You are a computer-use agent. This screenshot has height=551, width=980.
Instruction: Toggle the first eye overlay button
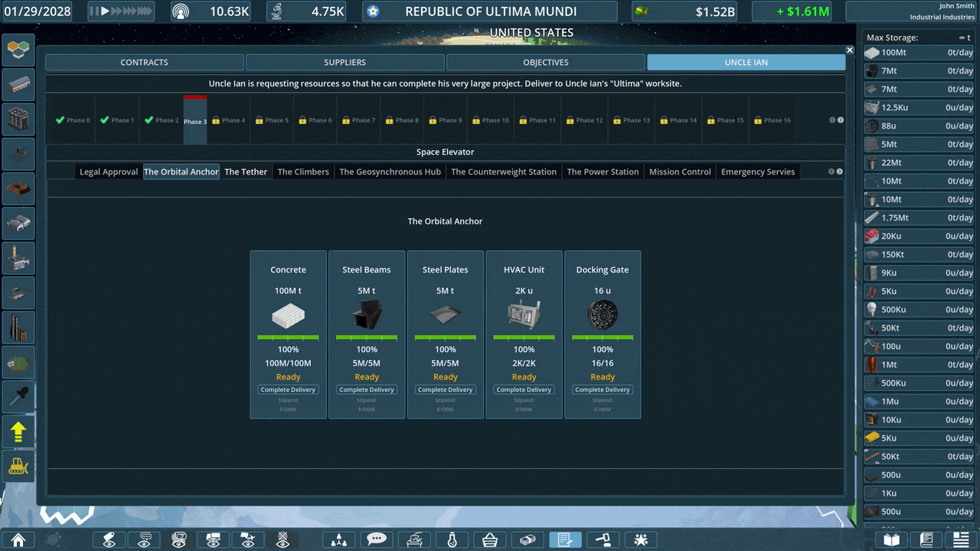(109, 540)
